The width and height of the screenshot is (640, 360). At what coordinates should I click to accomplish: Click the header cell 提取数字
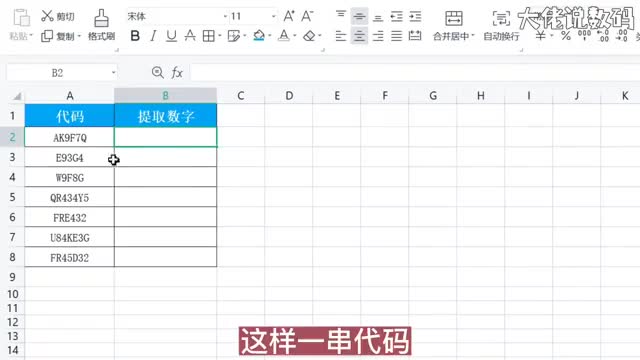pyautogui.click(x=166, y=116)
